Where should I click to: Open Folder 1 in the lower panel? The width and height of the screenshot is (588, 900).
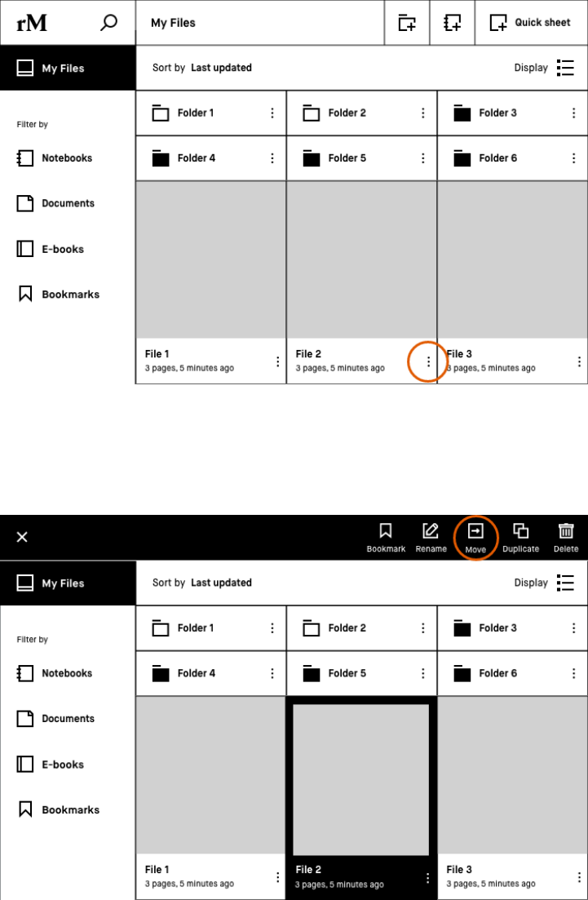[210, 628]
